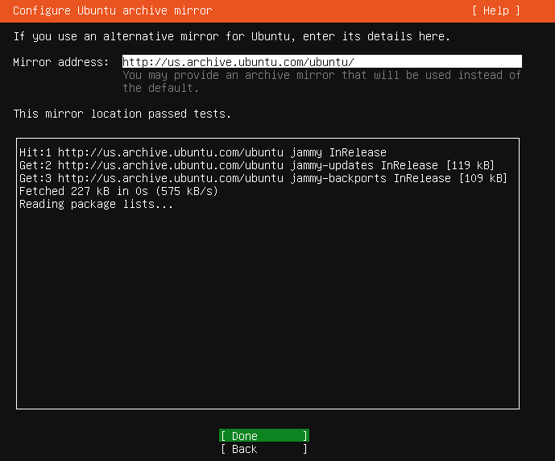Click the 'Hit:1' jammy InRelease log line

(203, 153)
